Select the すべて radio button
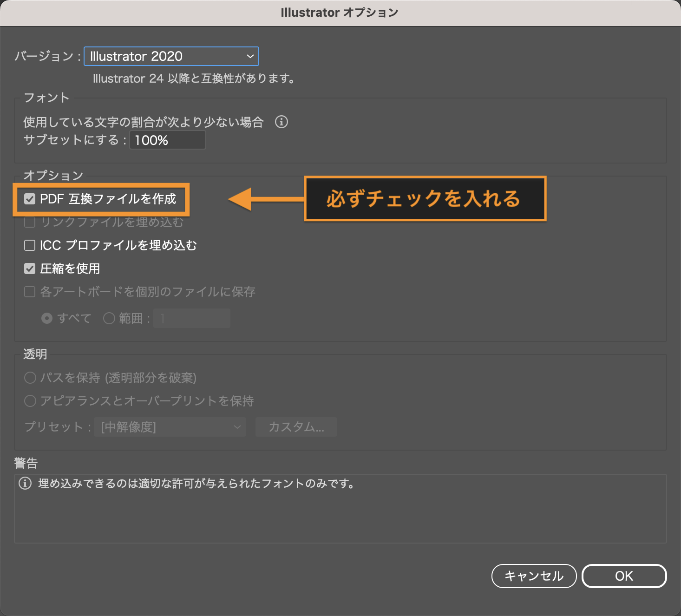 pyautogui.click(x=47, y=318)
